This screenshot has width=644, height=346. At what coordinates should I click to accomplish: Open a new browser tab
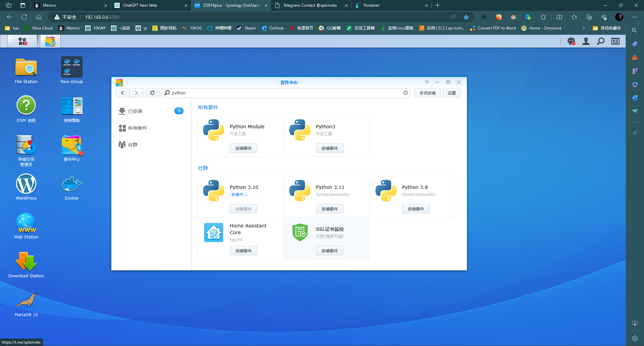[437, 5]
